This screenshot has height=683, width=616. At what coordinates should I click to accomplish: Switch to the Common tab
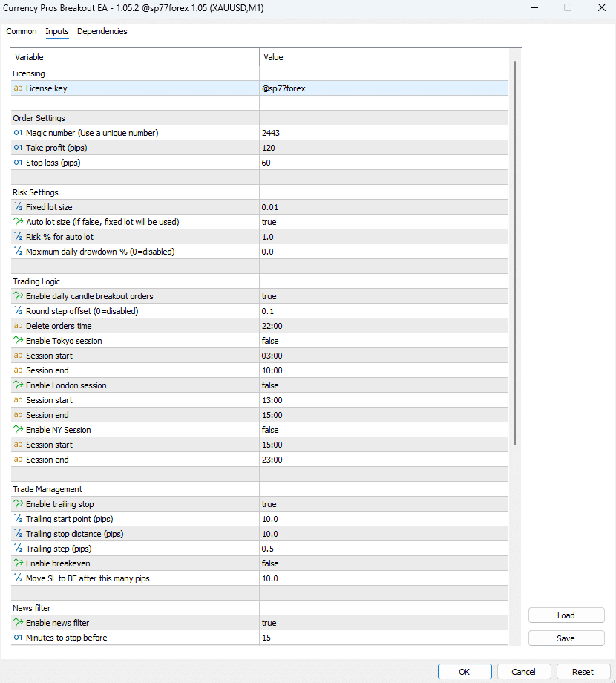pos(22,31)
